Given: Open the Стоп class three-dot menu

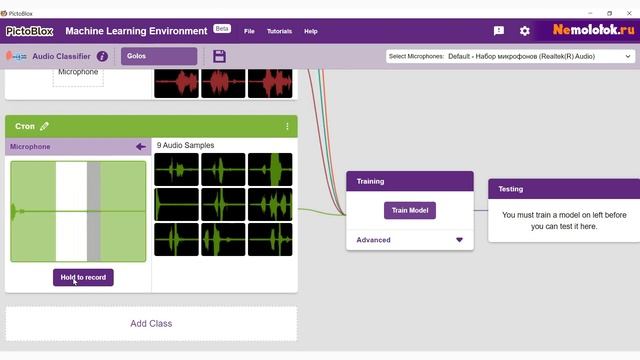Looking at the screenshot, I should (x=287, y=127).
